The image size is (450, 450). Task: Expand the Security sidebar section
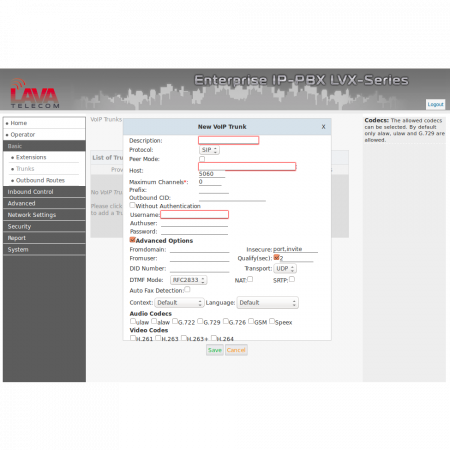pyautogui.click(x=44, y=227)
